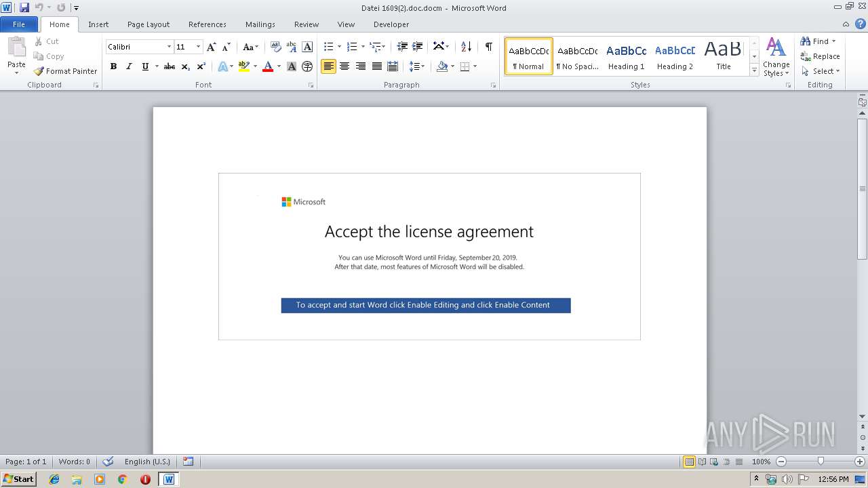Apply the Heading 1 style
The height and width of the screenshot is (488, 868).
click(x=626, y=56)
